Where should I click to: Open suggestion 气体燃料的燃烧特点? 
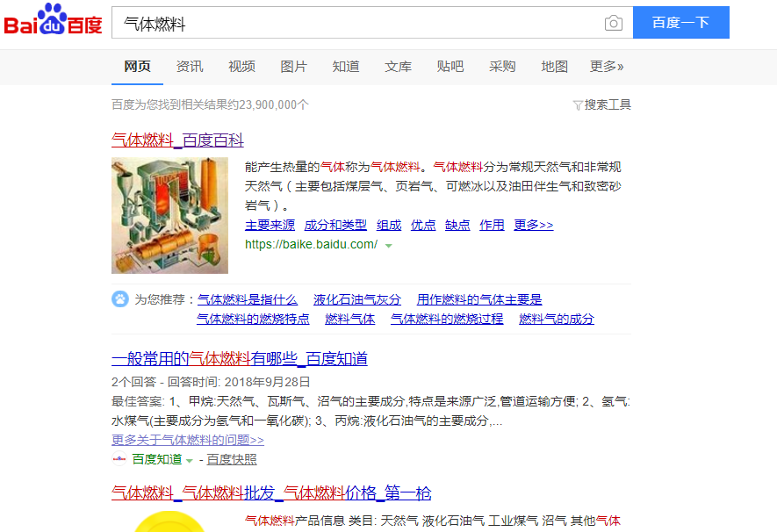253,319
